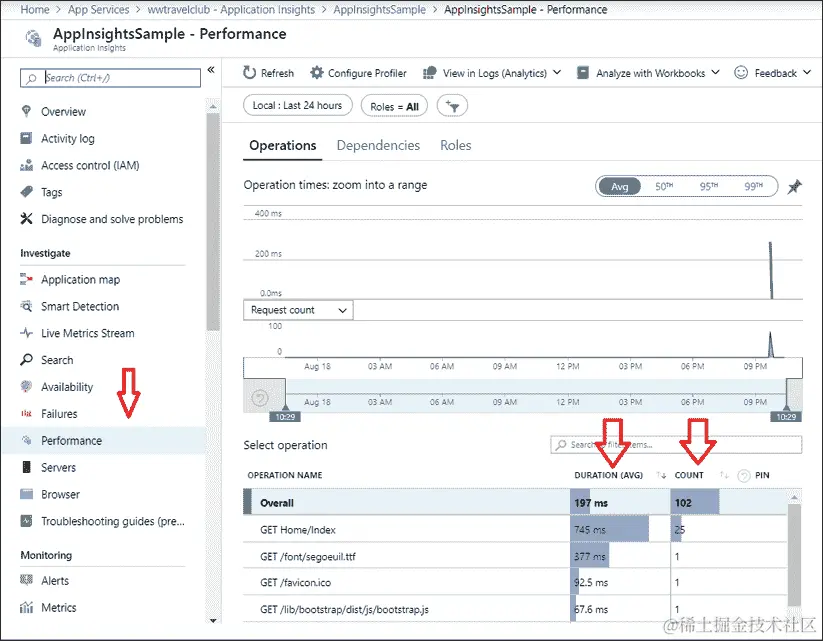823x641 pixels.
Task: Click the Configure Profiler button label
Action: coord(367,73)
